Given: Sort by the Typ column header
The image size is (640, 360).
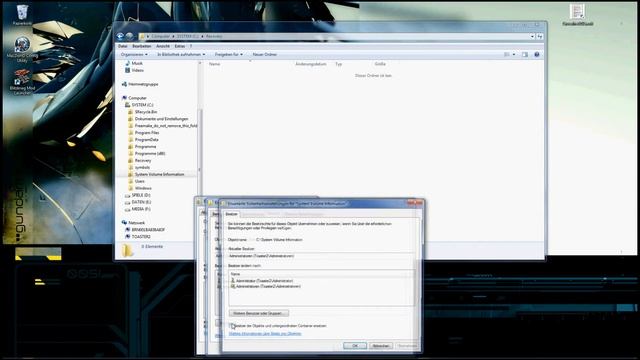Looking at the screenshot, I should (338, 64).
